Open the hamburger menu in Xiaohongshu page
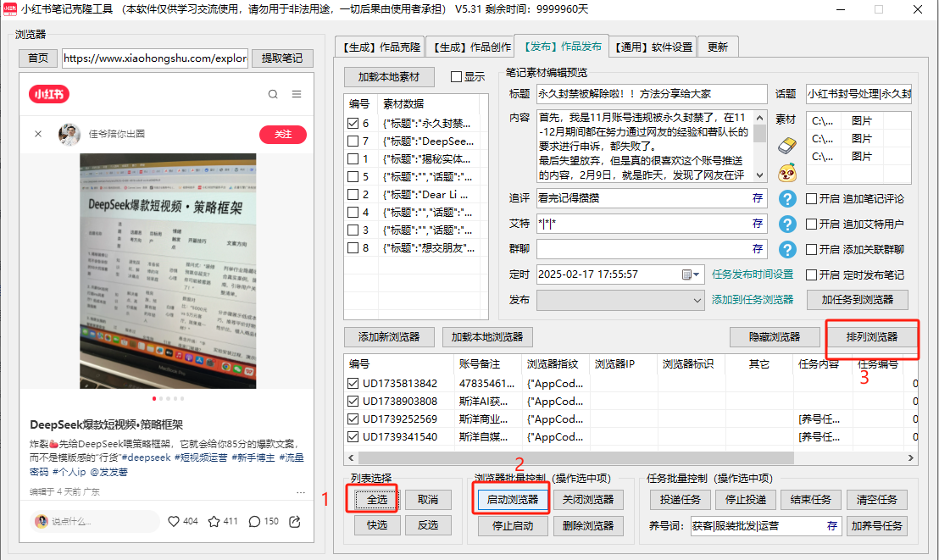939x560 pixels. tap(297, 94)
